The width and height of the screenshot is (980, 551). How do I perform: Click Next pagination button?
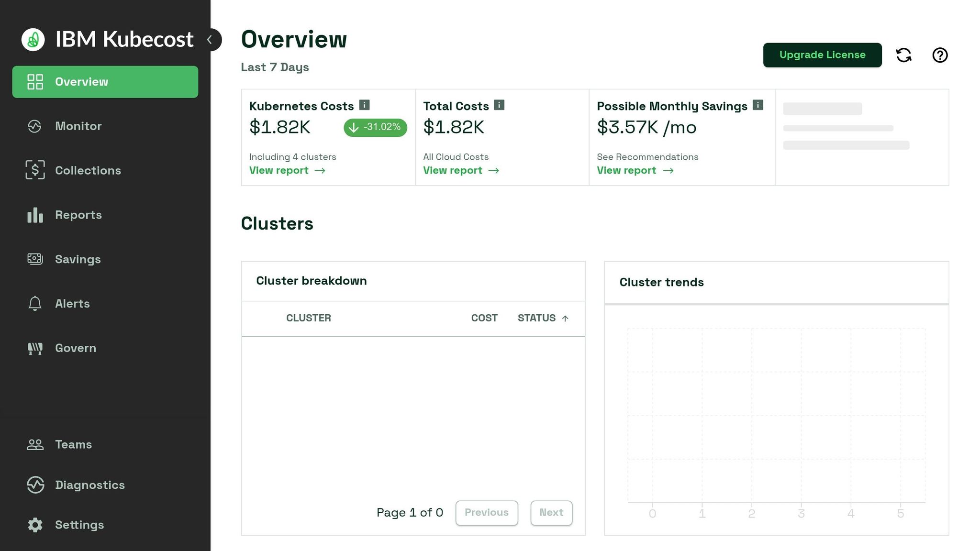551,513
